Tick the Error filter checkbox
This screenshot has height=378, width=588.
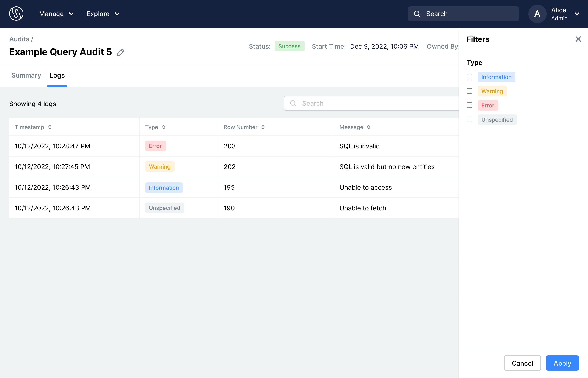[469, 105]
